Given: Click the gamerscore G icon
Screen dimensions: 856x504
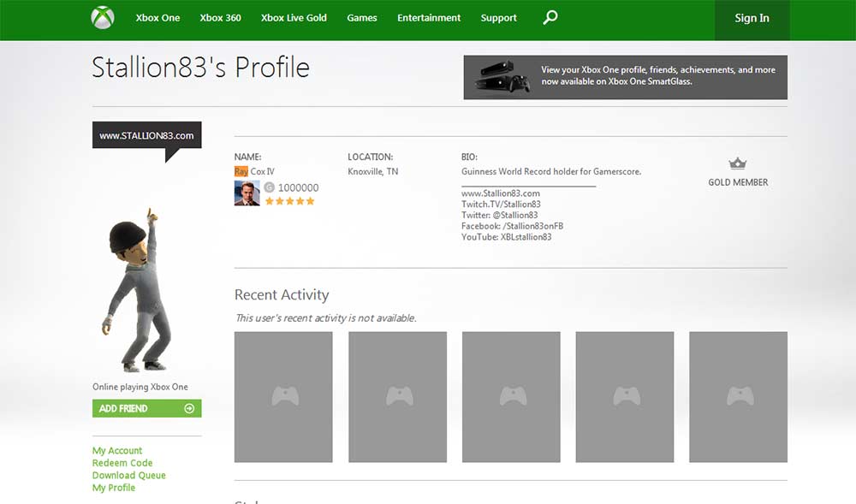Looking at the screenshot, I should click(x=269, y=187).
